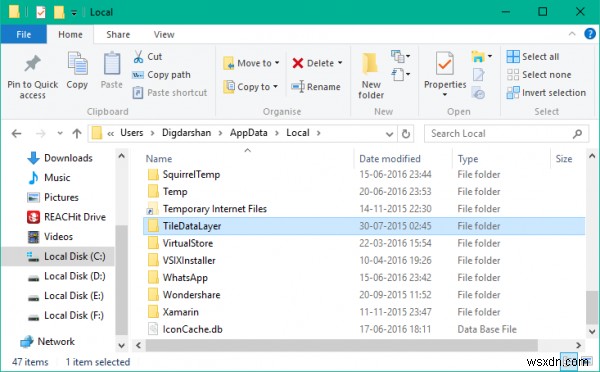This screenshot has height=372, width=600.
Task: Click the Properties icon with red checkmark
Action: point(445,63)
